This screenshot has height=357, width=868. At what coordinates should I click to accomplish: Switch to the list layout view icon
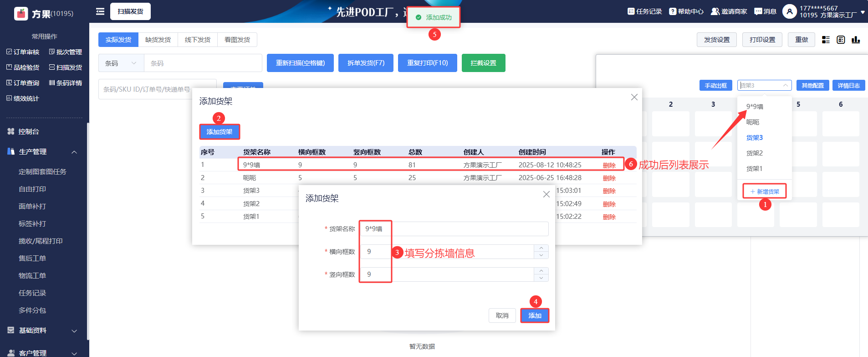pos(826,40)
